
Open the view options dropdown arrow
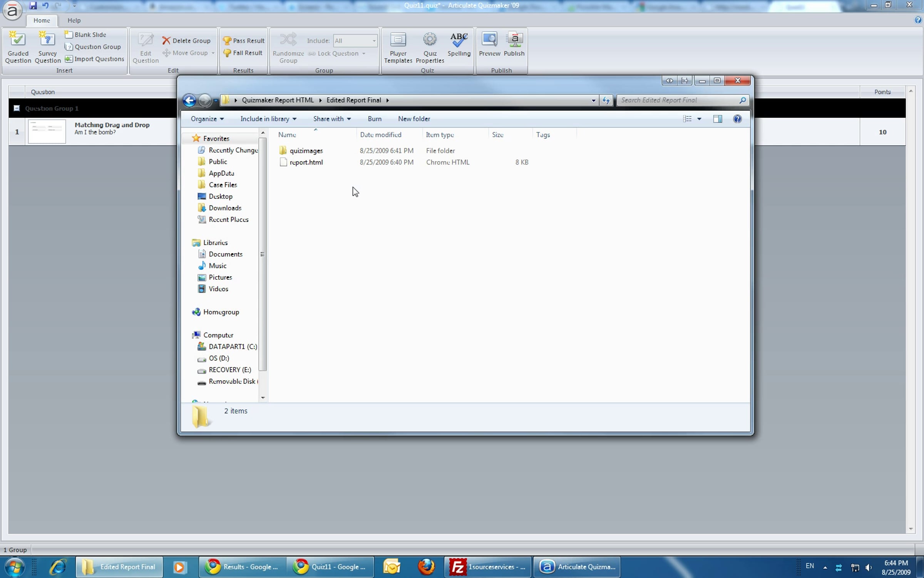[x=699, y=119]
